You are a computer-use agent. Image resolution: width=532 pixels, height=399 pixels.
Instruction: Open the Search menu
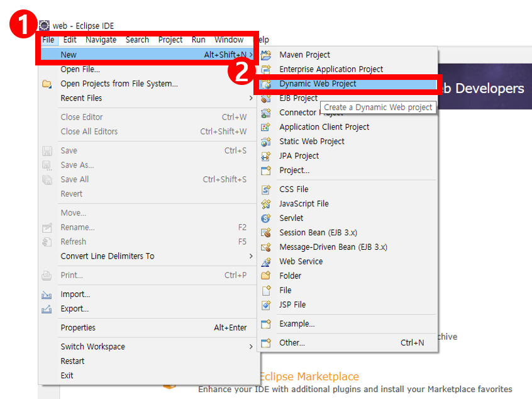137,40
